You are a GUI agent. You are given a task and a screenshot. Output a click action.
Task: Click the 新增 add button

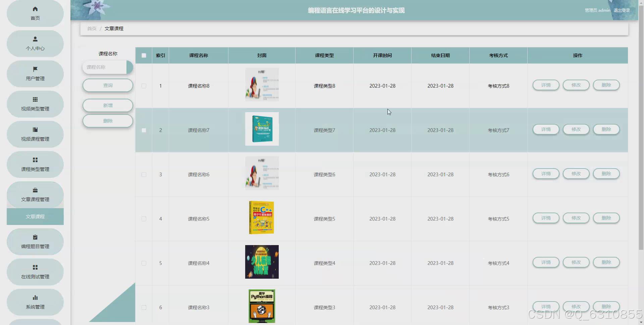point(108,105)
